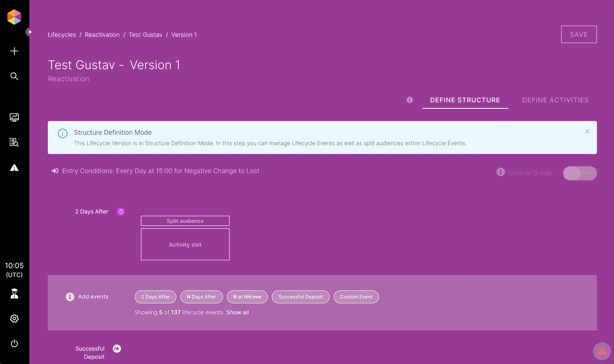This screenshot has width=614, height=364.
Task: Click the report search icon in sidebar
Action: click(x=14, y=142)
